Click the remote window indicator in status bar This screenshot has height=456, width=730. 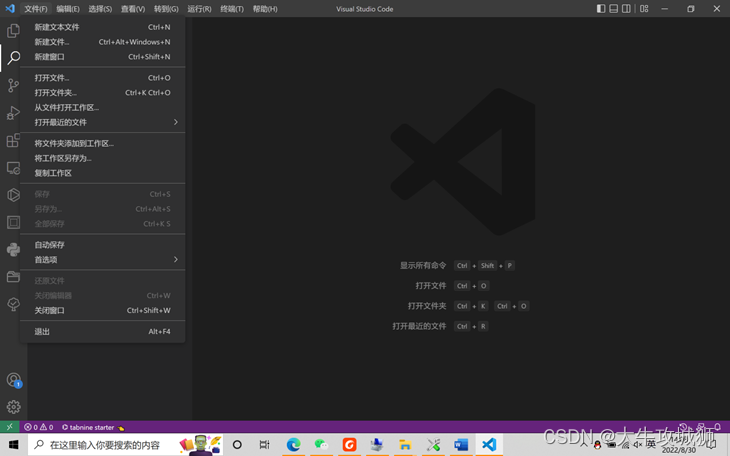[x=9, y=427]
